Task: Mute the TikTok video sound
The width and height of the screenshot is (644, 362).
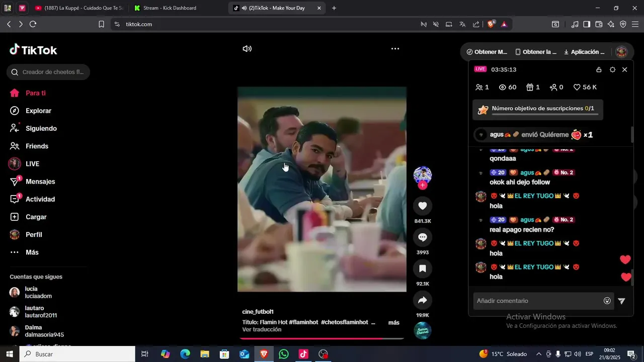Action: tap(247, 49)
